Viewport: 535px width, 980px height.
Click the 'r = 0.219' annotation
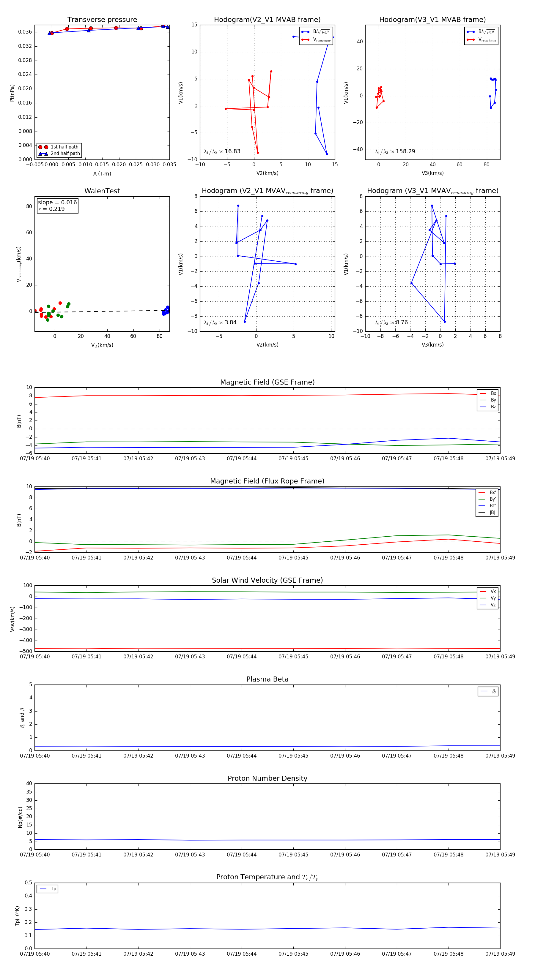tap(51, 209)
